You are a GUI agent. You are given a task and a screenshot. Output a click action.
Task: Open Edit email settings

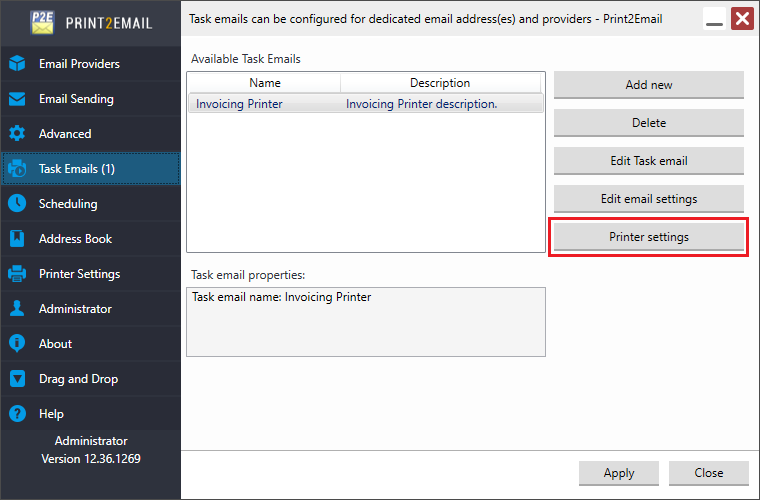[649, 199]
